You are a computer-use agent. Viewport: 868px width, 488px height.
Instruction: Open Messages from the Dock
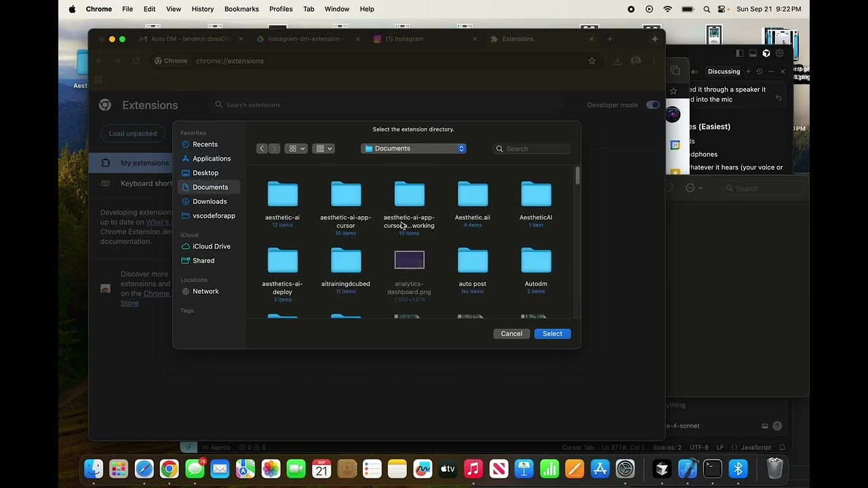[195, 468]
